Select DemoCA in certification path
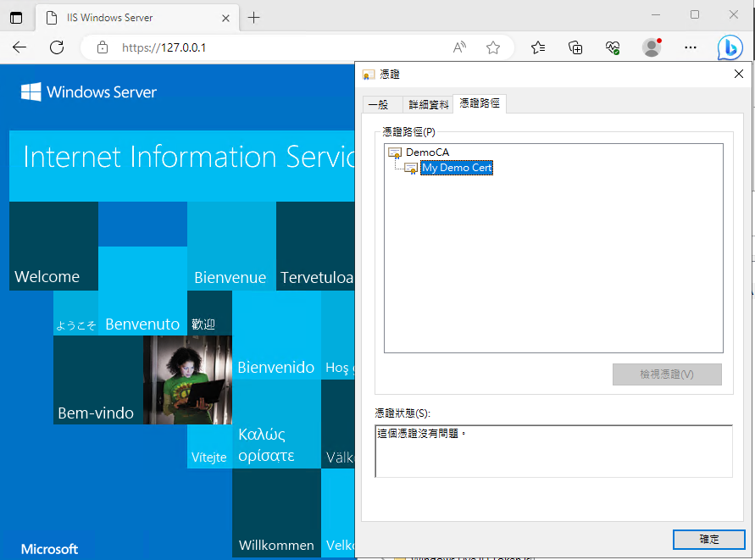 click(x=427, y=152)
